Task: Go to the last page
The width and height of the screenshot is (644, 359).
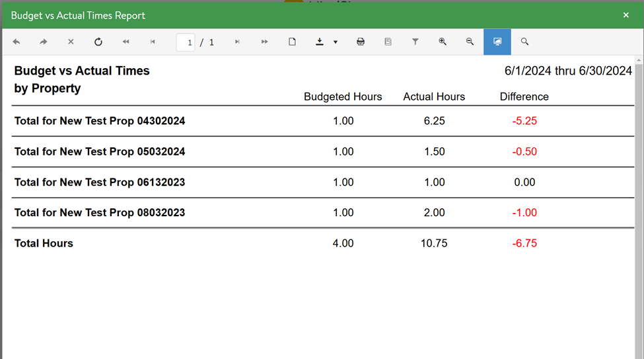Action: pyautogui.click(x=264, y=42)
